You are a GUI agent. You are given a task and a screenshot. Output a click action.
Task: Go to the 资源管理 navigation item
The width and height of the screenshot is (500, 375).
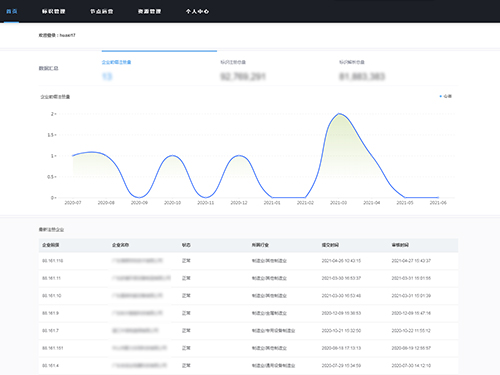point(149,11)
